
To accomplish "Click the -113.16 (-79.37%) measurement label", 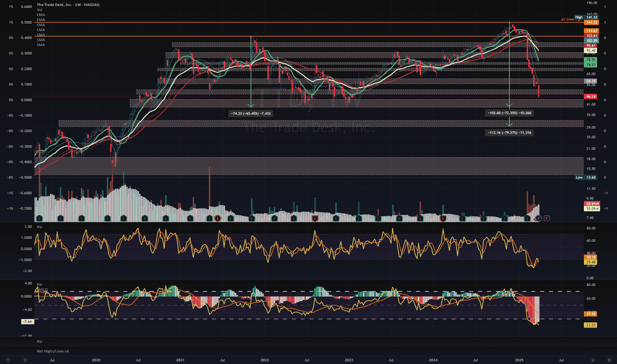I will tap(510, 132).
